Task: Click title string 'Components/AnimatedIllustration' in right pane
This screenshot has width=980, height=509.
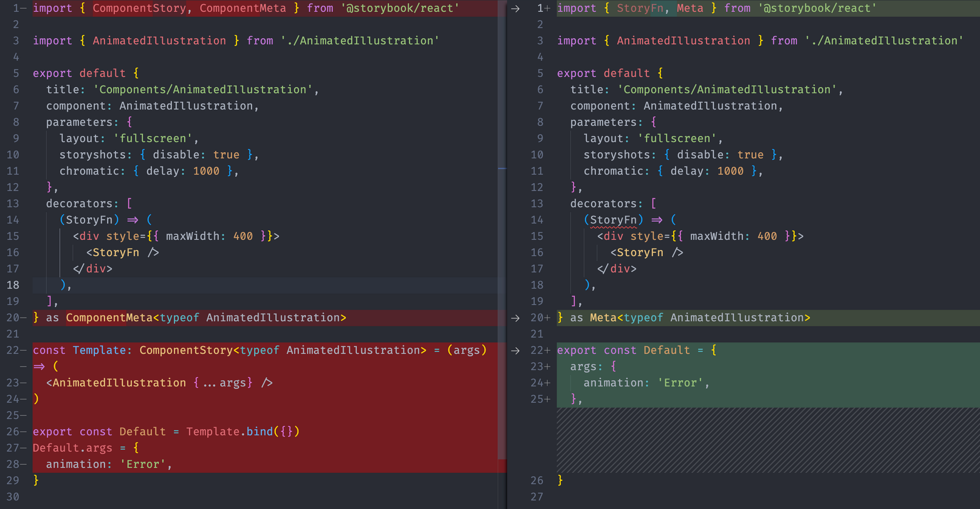Action: click(727, 90)
